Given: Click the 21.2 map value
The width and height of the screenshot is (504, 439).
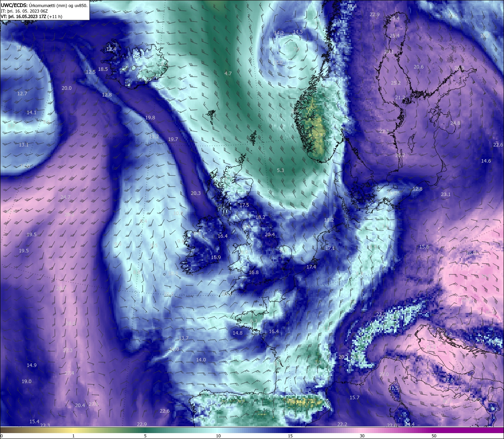Looking at the screenshot, I should pyautogui.click(x=400, y=98).
